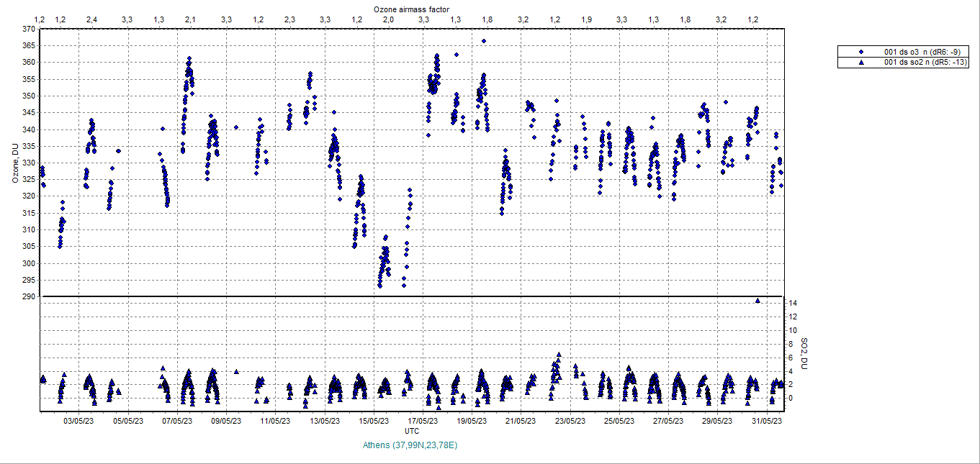Click the triangle marker in the so2 legend entry

click(x=861, y=63)
